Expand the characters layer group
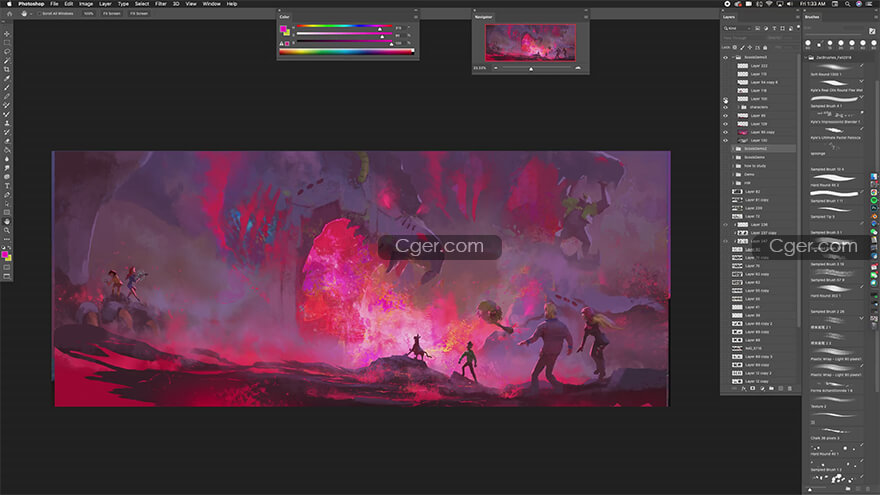This screenshot has height=495, width=880. pyautogui.click(x=738, y=107)
